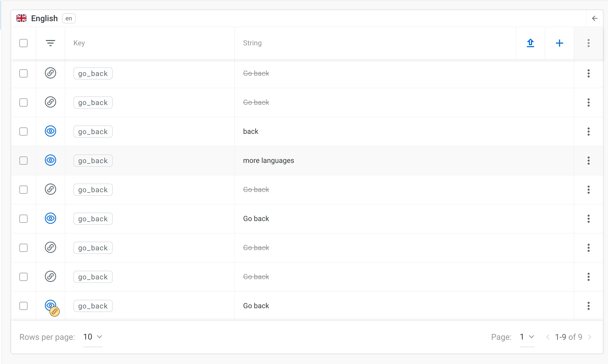The width and height of the screenshot is (608, 364).
Task: Click the eye icon next to the "back" string
Action: pyautogui.click(x=50, y=131)
